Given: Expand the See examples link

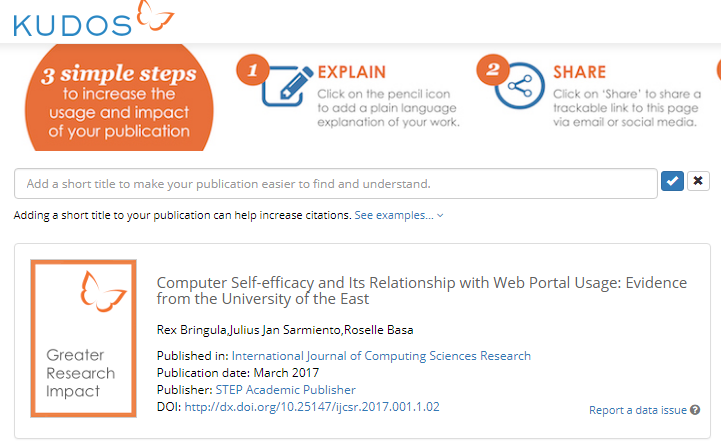Looking at the screenshot, I should click(394, 215).
